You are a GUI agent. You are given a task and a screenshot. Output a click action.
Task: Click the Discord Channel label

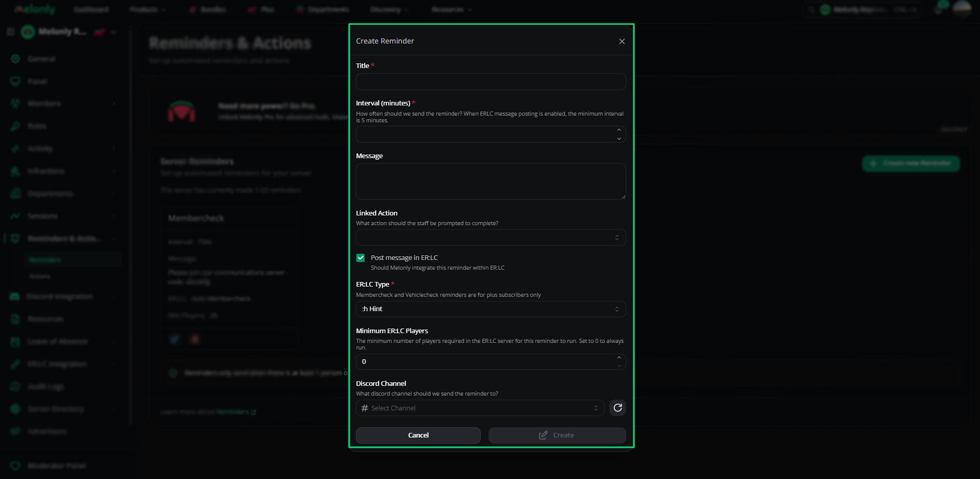(x=381, y=383)
